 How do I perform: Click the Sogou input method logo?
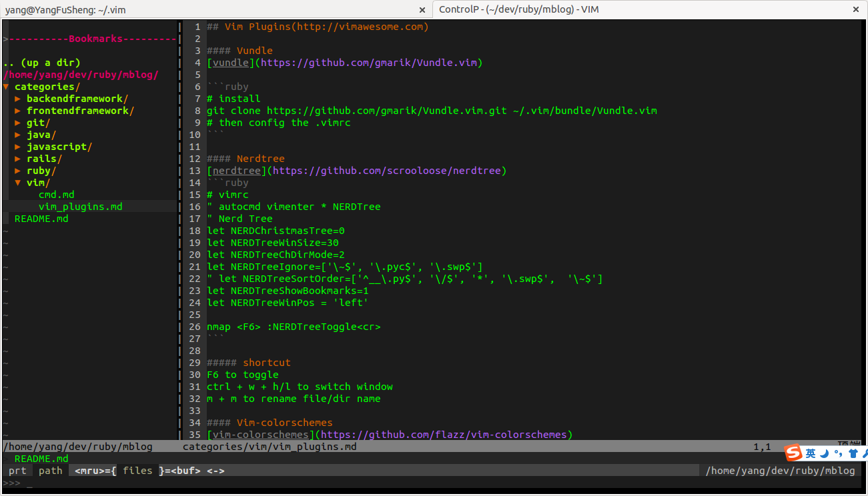793,453
